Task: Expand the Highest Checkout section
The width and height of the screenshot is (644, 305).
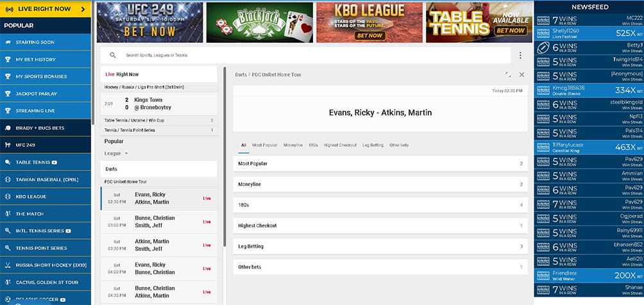Action: [x=380, y=226]
